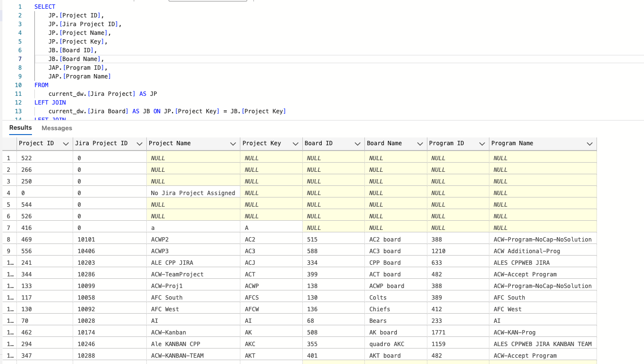
Task: Select result row 8 by its row number
Action: (x=9, y=240)
